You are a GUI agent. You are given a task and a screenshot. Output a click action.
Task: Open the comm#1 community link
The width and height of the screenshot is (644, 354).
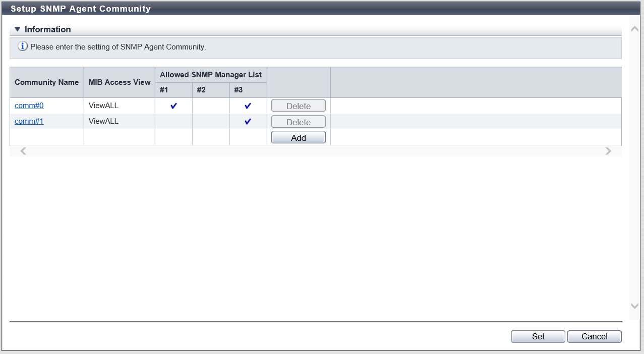click(x=29, y=121)
